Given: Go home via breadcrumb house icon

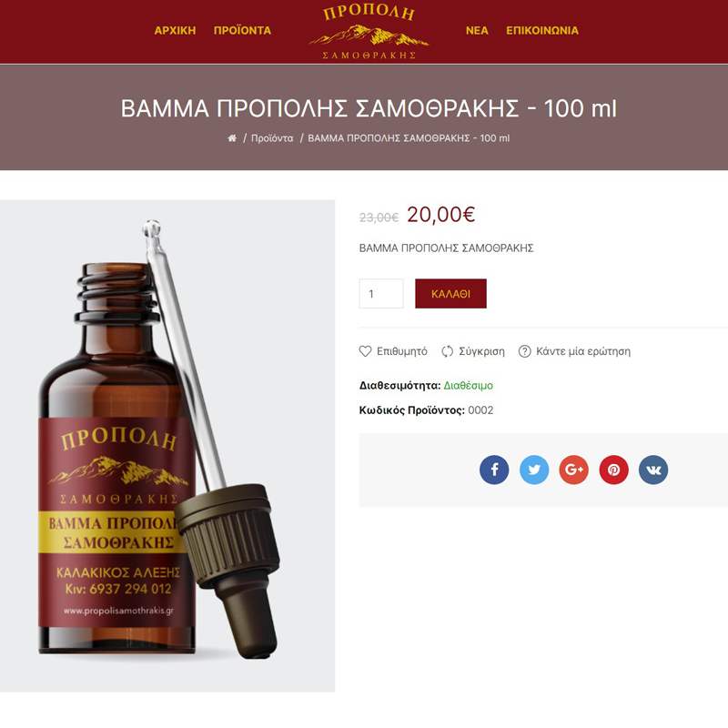Looking at the screenshot, I should [x=232, y=138].
